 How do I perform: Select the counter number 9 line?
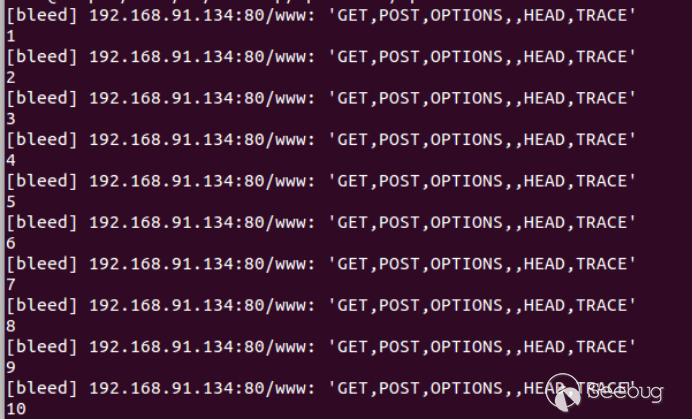(x=11, y=368)
